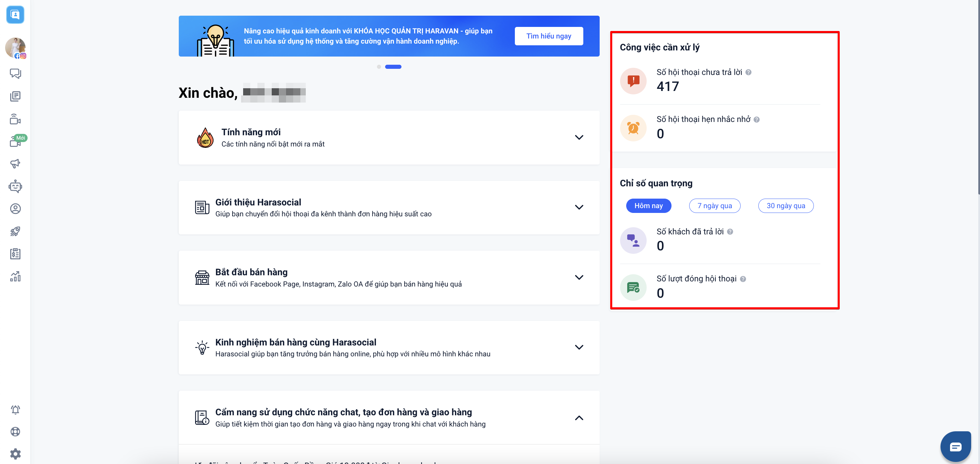The image size is (980, 464).
Task: Select the 30 ngày qua filter
Action: coord(785,205)
